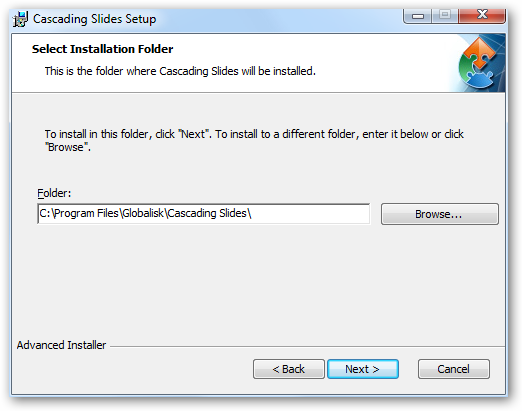This screenshot has height=411, width=522.
Task: Click the "Folder:" label above the path
Action: click(54, 193)
